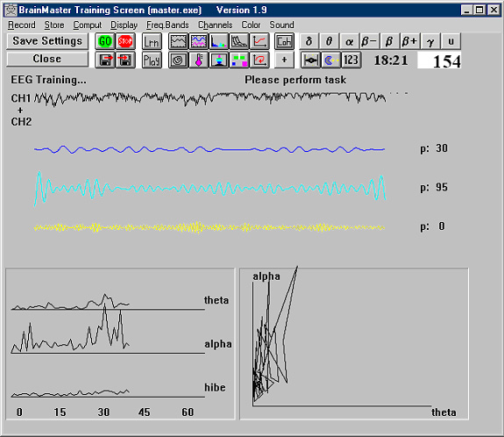Open the Pac-Man game feedback icon
504x437 pixels.
pos(330,60)
